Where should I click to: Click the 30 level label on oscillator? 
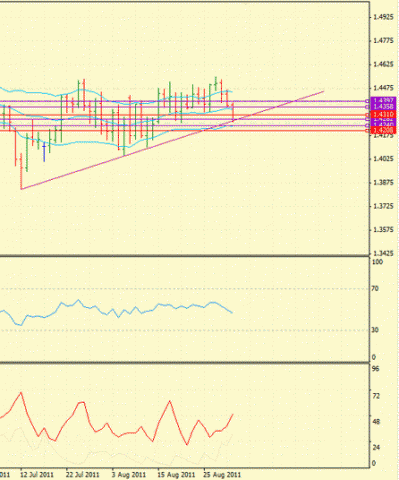tap(375, 330)
